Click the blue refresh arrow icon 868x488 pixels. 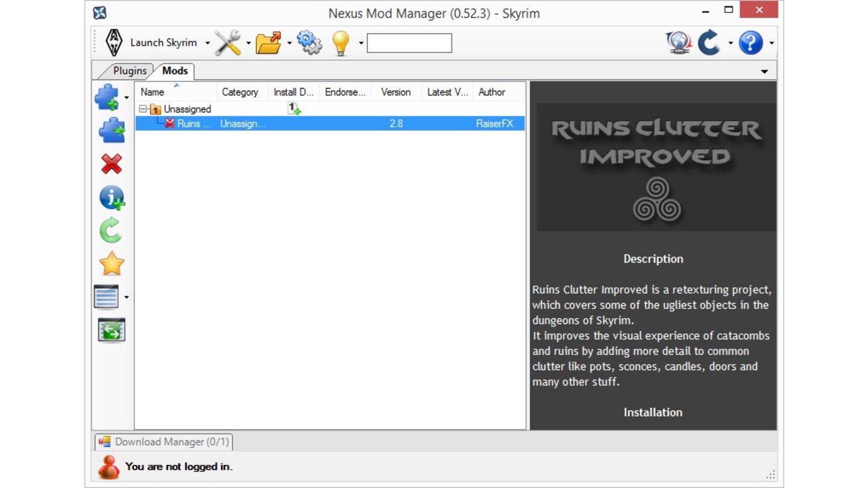point(709,43)
